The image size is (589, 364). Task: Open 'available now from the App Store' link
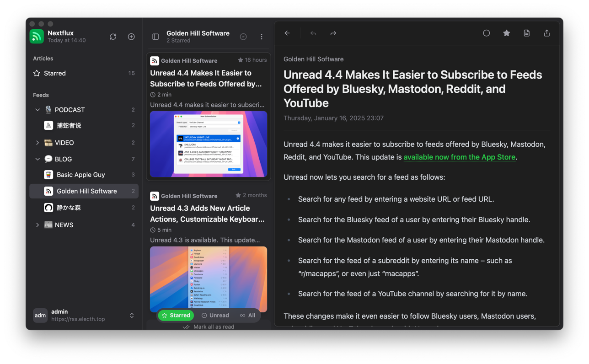pos(460,157)
